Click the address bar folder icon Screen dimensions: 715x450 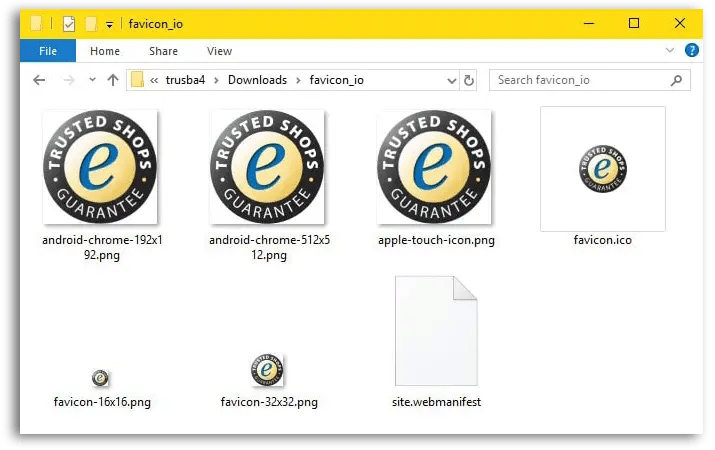click(x=137, y=80)
